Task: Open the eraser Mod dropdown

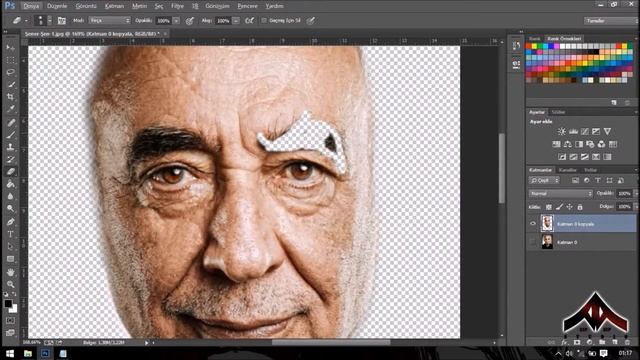Action: (x=109, y=20)
